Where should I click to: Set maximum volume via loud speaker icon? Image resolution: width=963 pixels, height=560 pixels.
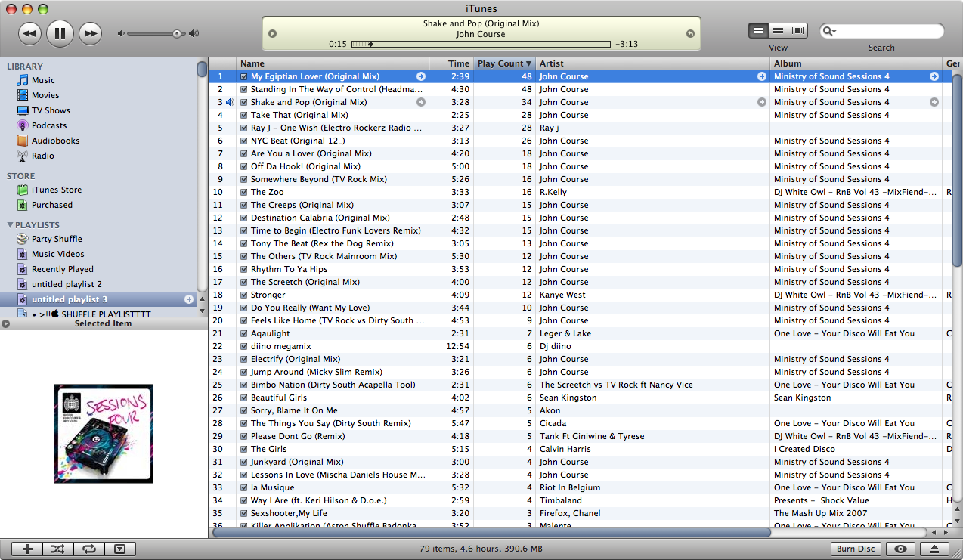[x=194, y=33]
